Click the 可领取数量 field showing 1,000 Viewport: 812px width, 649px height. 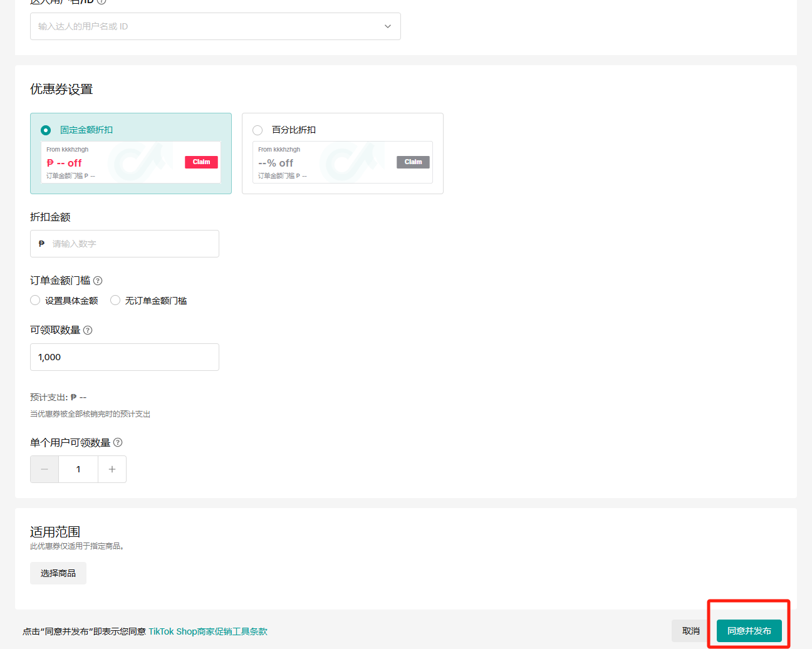tap(125, 357)
